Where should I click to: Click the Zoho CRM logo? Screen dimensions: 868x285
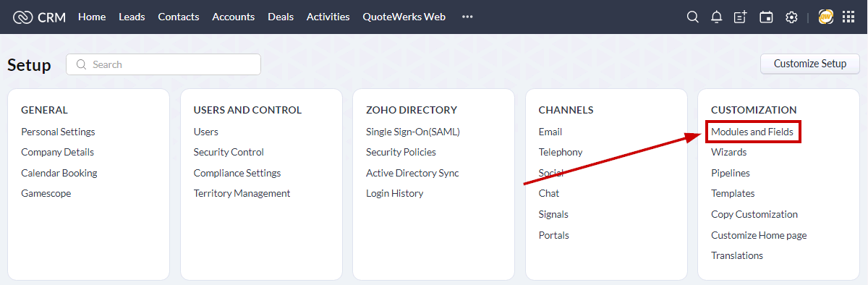click(39, 17)
